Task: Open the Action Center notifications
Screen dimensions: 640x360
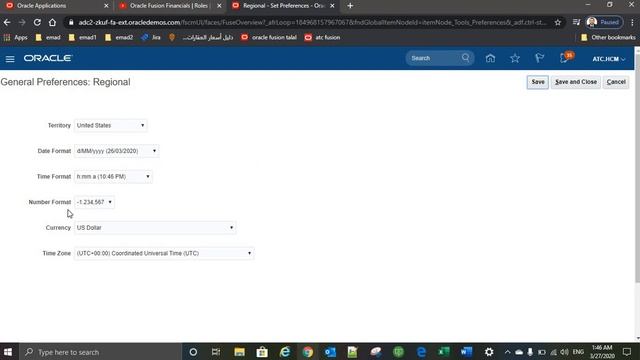Action: [x=627, y=352]
